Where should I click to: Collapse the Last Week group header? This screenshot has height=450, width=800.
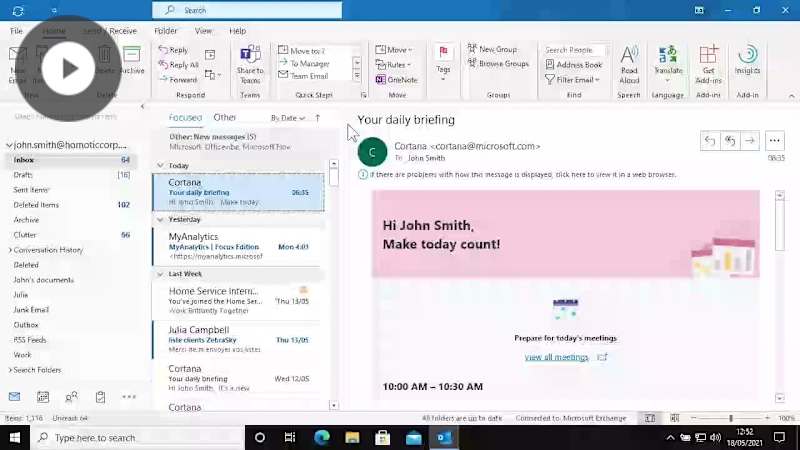[160, 274]
